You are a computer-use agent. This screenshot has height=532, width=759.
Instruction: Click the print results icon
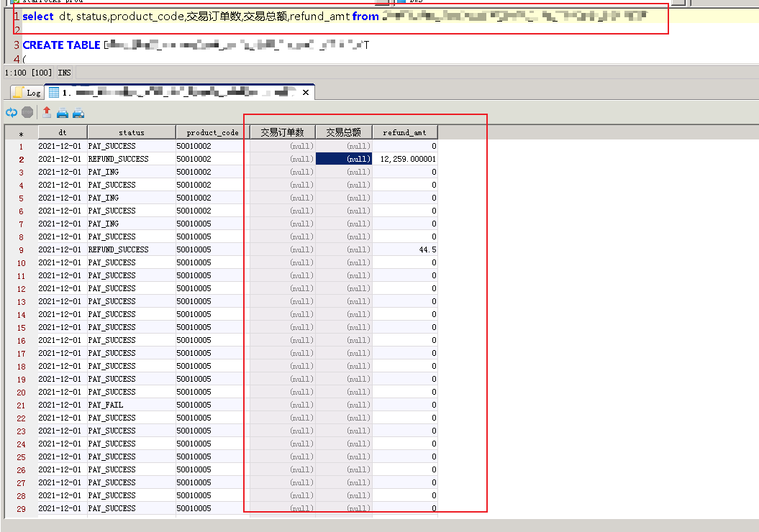[63, 113]
